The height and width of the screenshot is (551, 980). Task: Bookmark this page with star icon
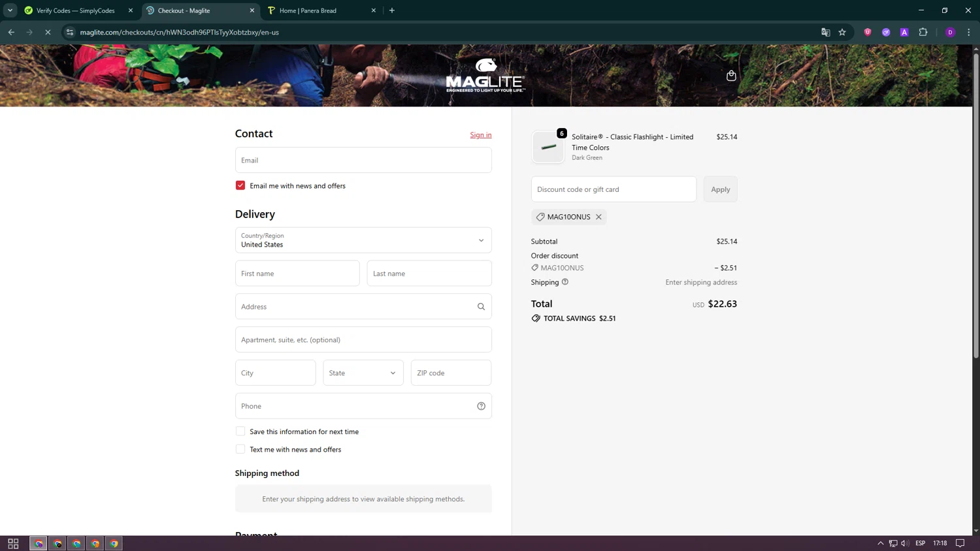(842, 32)
